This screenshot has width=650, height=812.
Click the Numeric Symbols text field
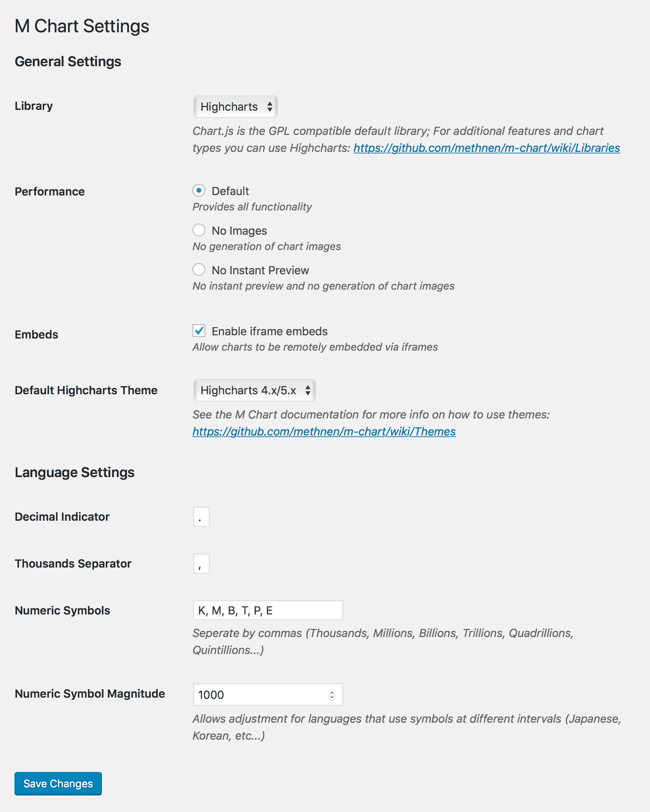point(268,610)
